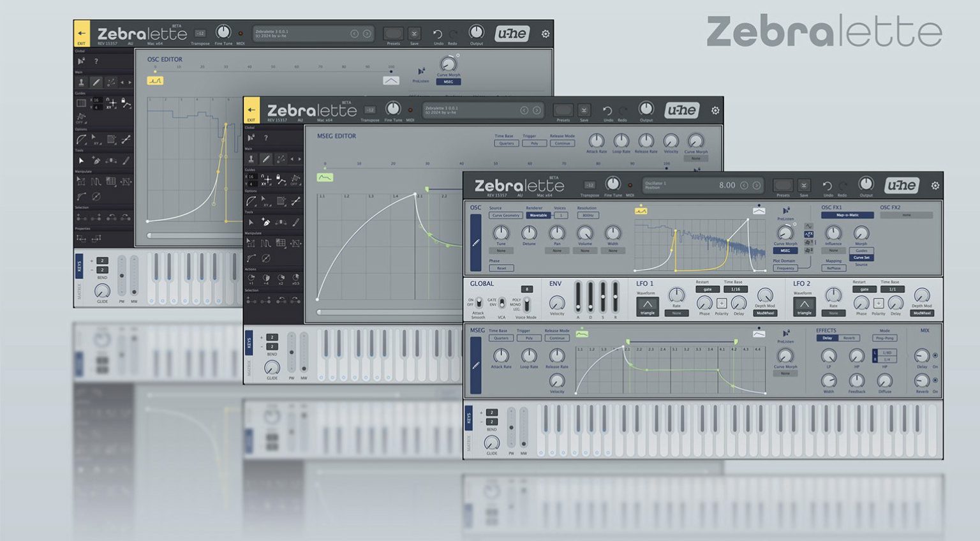Screen dimensions: 980x541
Task: Open the effects Mode Ping-Pong dropdown
Action: click(x=884, y=338)
